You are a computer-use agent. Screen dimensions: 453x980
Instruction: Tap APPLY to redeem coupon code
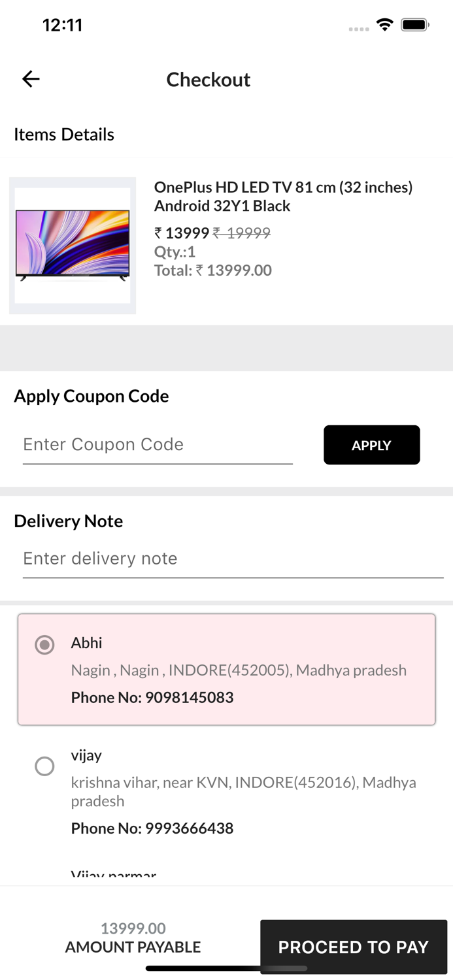(371, 445)
